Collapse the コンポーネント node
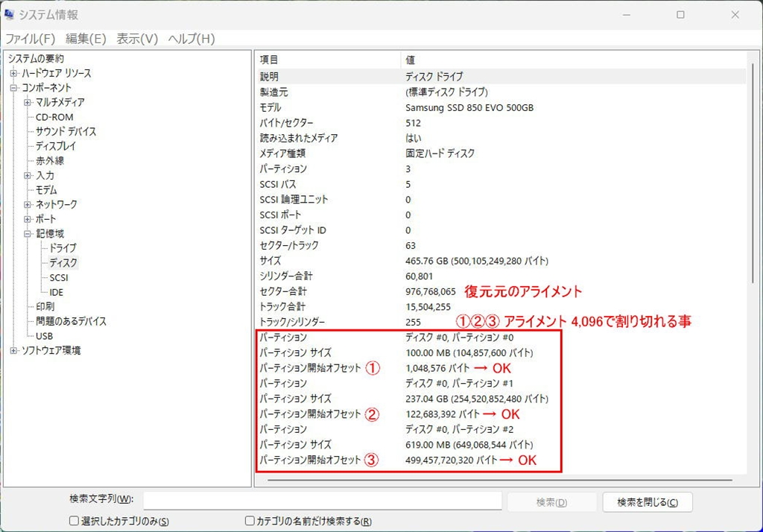Viewport: 763px width, 532px height. [x=13, y=88]
